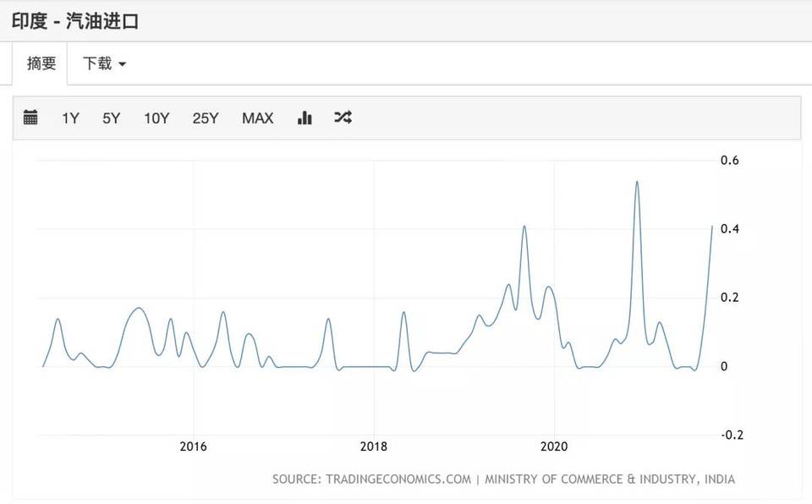This screenshot has width=812, height=504.
Task: Click the 2019 peak on the line
Action: (524, 227)
